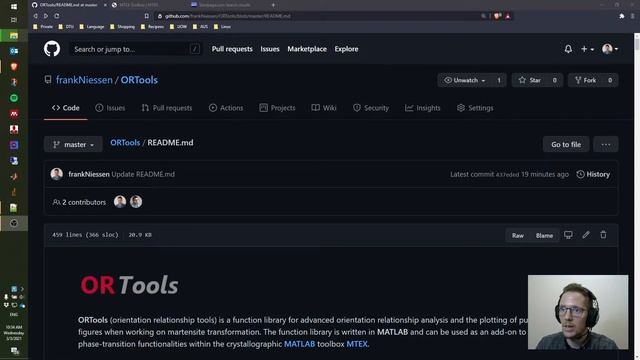Click the first contributor avatar
The width and height of the screenshot is (640, 360).
point(120,202)
